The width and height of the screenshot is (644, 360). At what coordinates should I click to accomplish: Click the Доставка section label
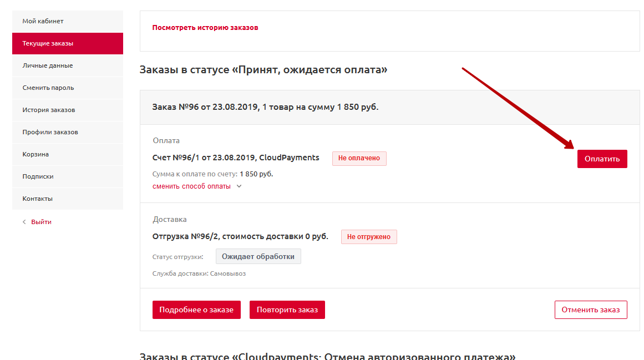click(170, 219)
